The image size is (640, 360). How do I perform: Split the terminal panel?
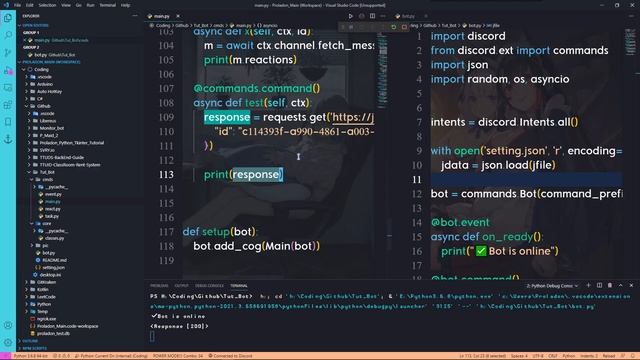pyautogui.click(x=599, y=285)
